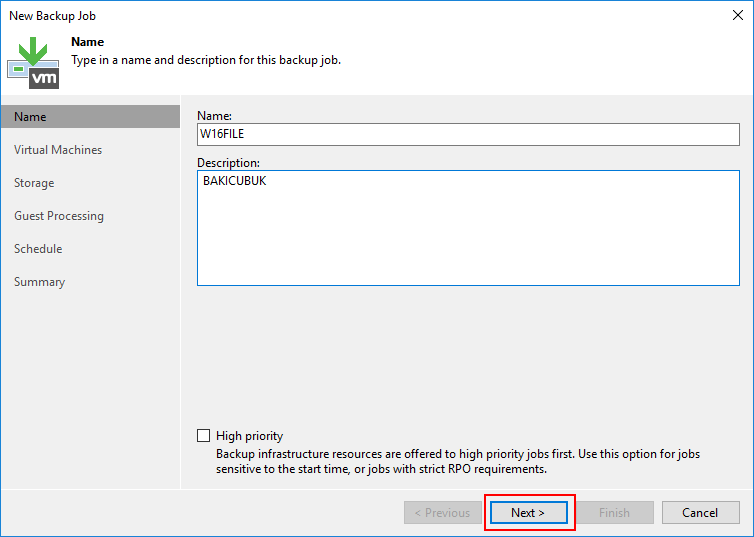754x537 pixels.
Task: Open the Summary step
Action: (x=39, y=282)
